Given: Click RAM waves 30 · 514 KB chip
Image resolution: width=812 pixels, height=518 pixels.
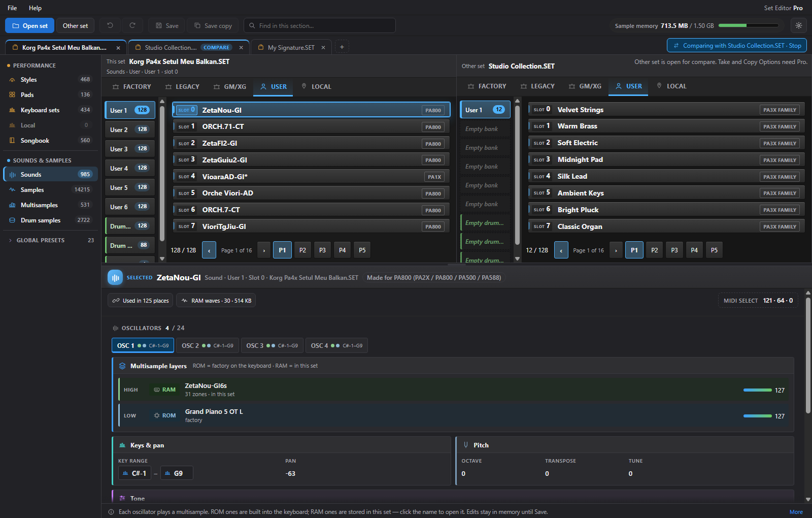Looking at the screenshot, I should tap(216, 301).
